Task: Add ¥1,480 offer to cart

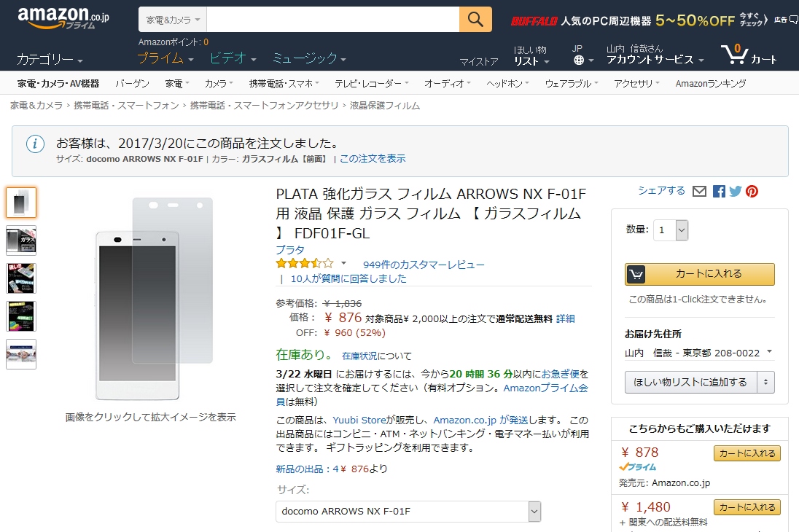Action: (x=747, y=507)
